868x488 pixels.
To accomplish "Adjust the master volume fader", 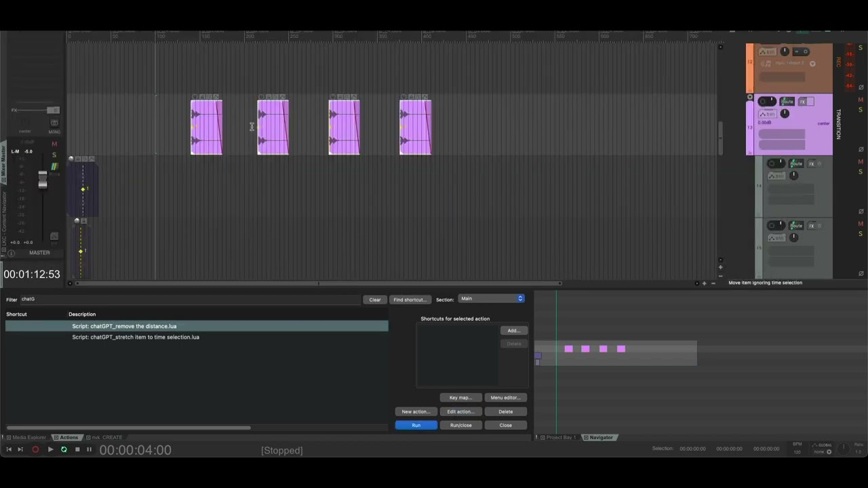I will [43, 180].
